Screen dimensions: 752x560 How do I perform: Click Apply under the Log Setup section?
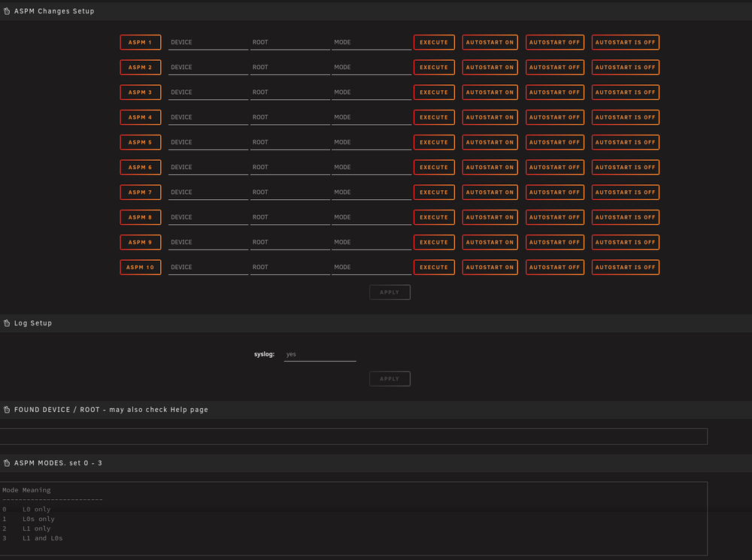tap(390, 379)
